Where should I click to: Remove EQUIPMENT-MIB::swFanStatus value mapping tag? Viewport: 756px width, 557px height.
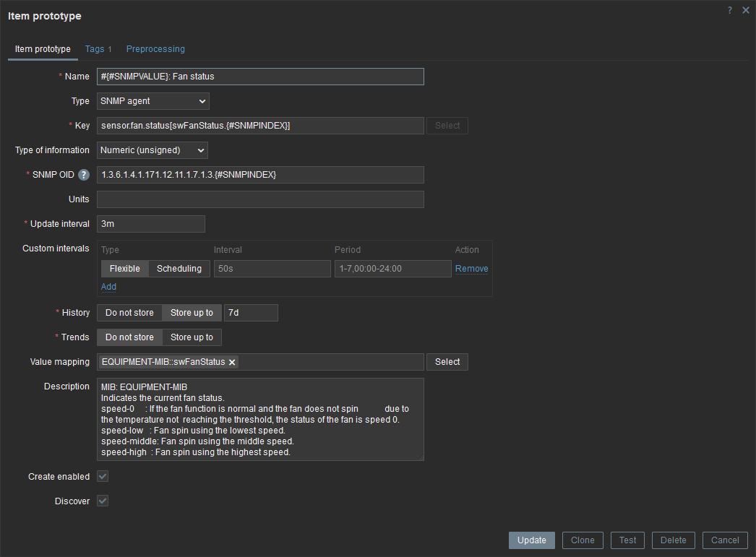point(232,363)
